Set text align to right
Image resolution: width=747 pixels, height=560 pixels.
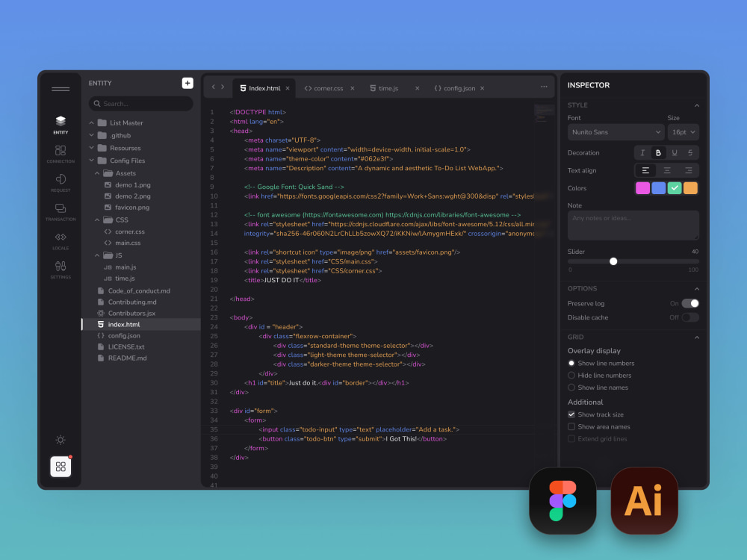click(689, 170)
